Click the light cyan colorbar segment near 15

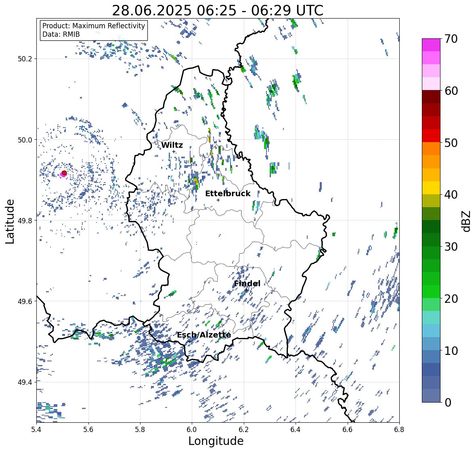pyautogui.click(x=431, y=331)
